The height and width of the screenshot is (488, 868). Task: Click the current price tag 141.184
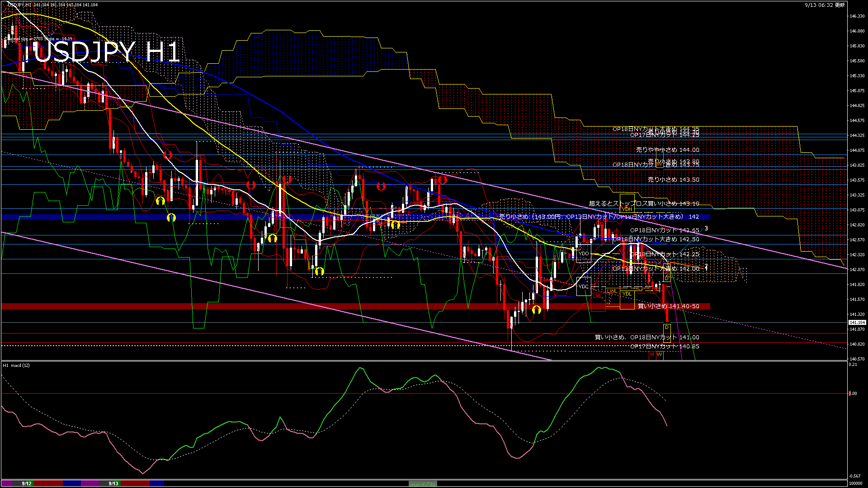point(857,323)
